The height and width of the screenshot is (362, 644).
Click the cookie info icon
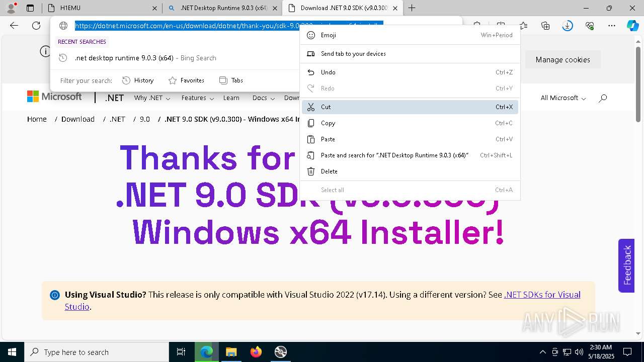coord(45,51)
